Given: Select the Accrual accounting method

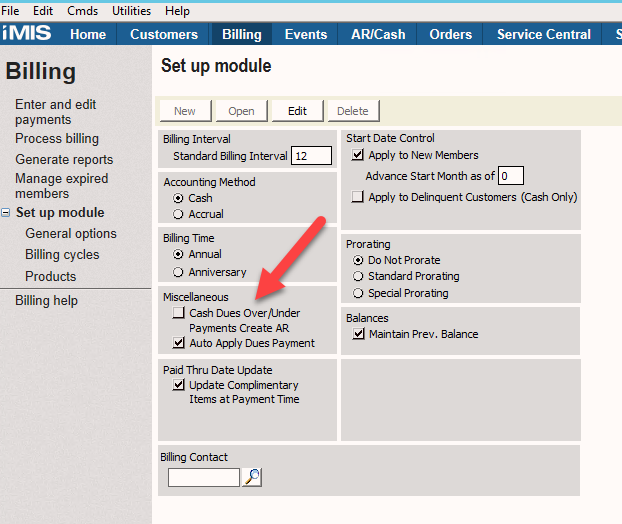Looking at the screenshot, I should [179, 214].
